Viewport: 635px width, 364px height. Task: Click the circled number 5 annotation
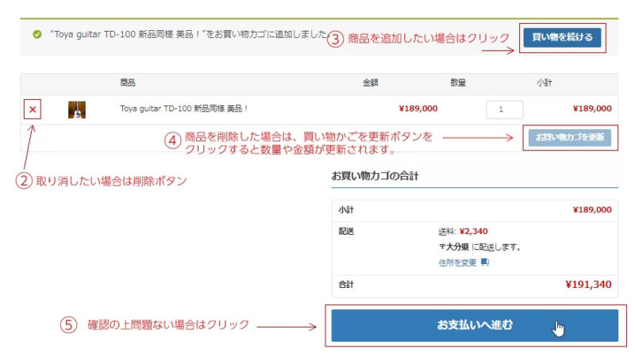pos(71,325)
